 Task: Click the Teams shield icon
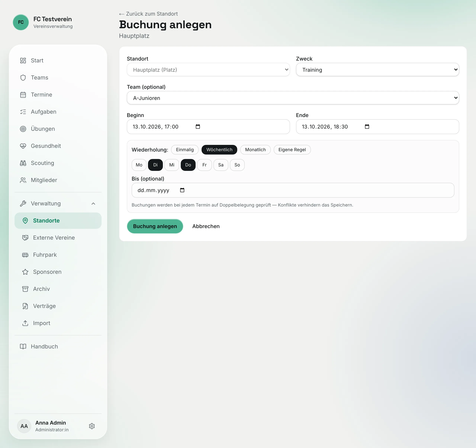pyautogui.click(x=23, y=77)
